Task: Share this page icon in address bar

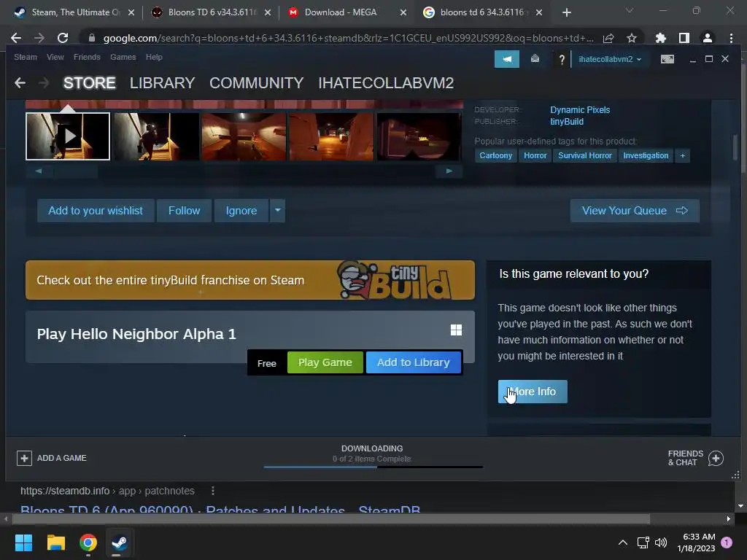Action: (608, 38)
